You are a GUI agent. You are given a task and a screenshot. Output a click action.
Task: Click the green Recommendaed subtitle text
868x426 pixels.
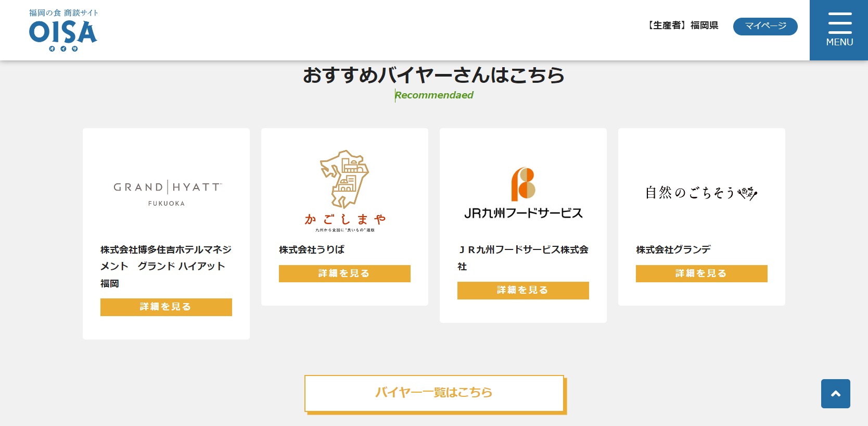(x=434, y=95)
